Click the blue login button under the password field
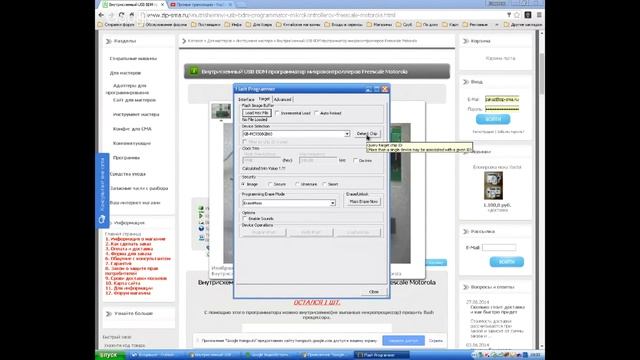 tap(493, 119)
